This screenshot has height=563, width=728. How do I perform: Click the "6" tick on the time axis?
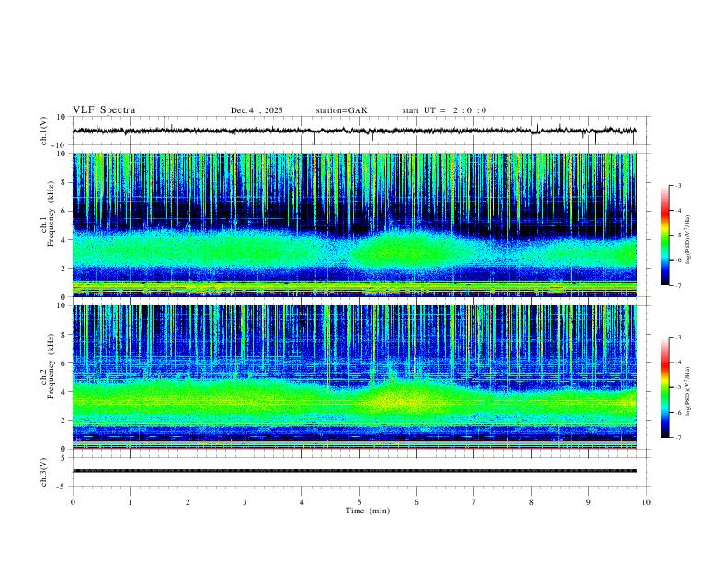(x=416, y=502)
